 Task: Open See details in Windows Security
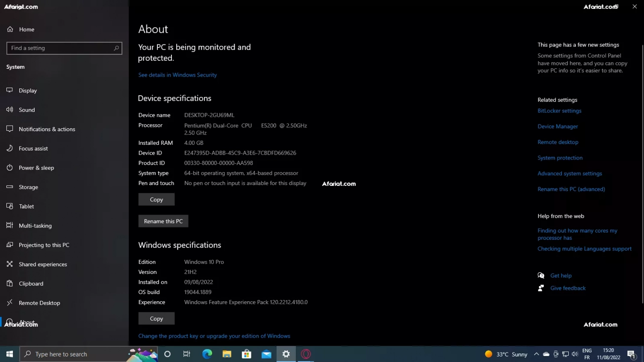pos(177,75)
